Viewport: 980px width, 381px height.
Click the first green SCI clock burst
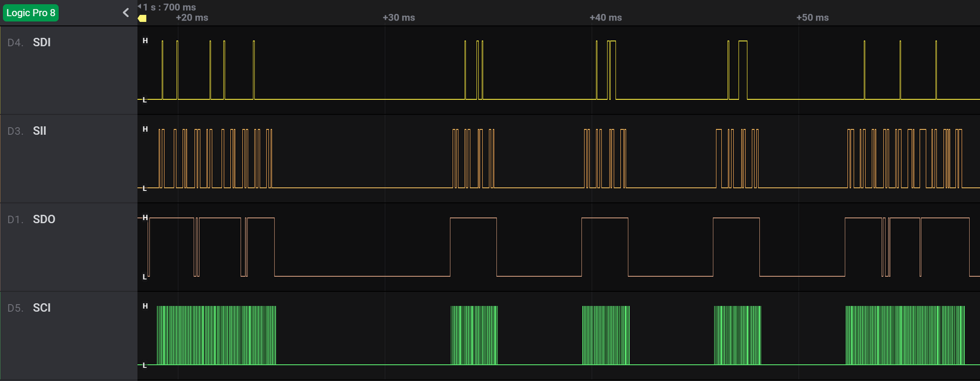(x=216, y=335)
